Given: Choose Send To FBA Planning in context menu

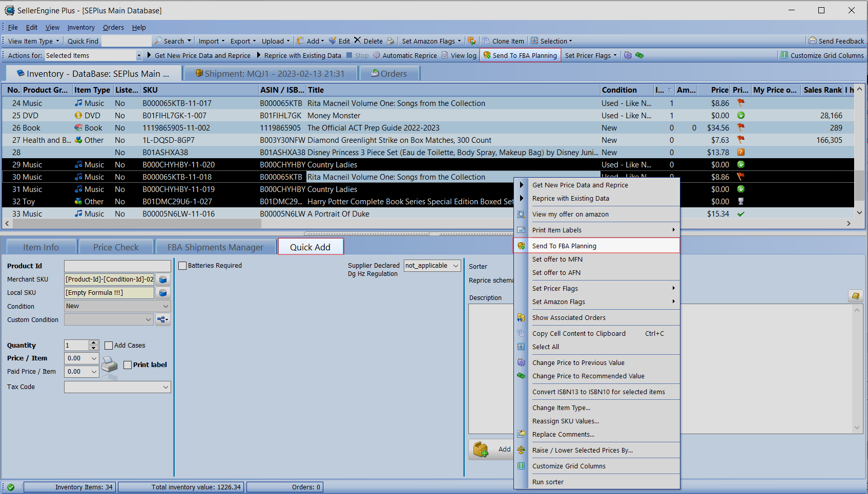Looking at the screenshot, I should [x=564, y=246].
